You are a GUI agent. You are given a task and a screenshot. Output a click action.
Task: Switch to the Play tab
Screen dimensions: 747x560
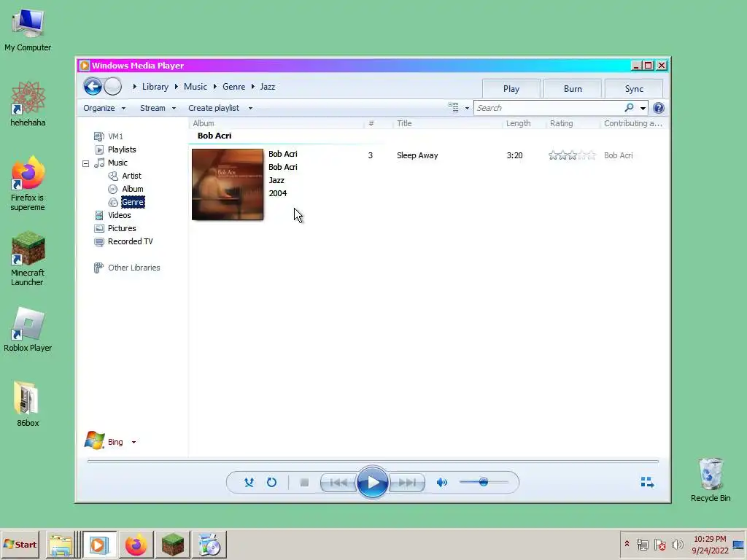tap(511, 88)
